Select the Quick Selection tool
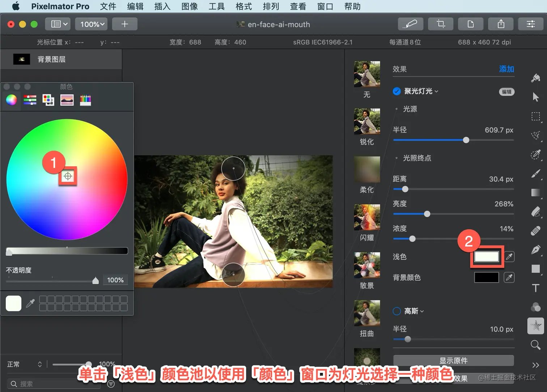Screen dimensions: 547x392 click(x=536, y=155)
